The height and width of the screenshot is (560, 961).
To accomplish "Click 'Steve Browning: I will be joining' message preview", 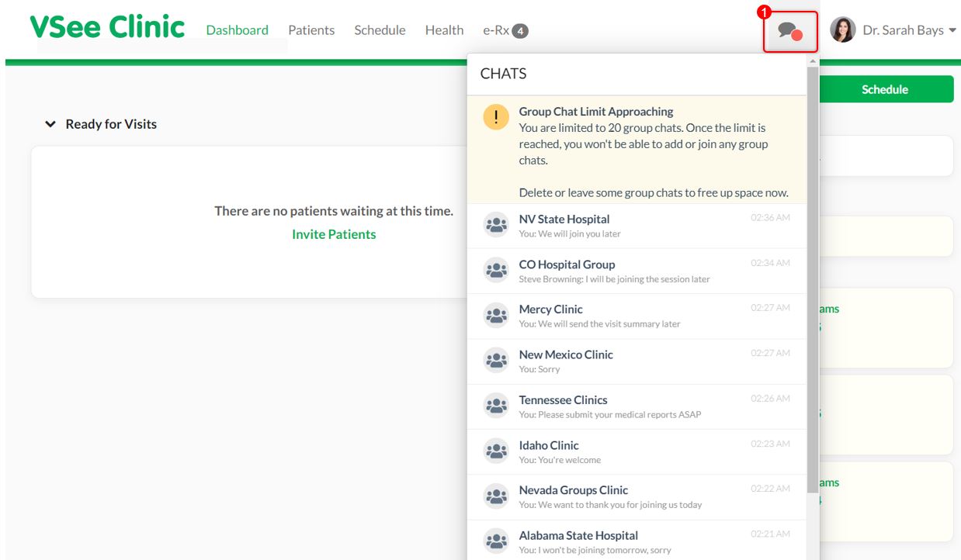I will click(614, 279).
